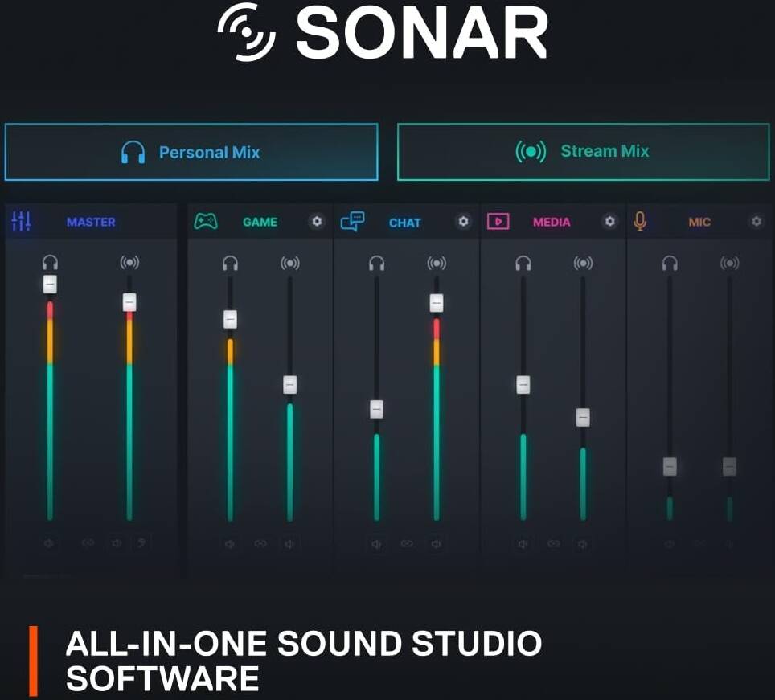
Task: Click the GAME channel label
Action: (x=260, y=223)
